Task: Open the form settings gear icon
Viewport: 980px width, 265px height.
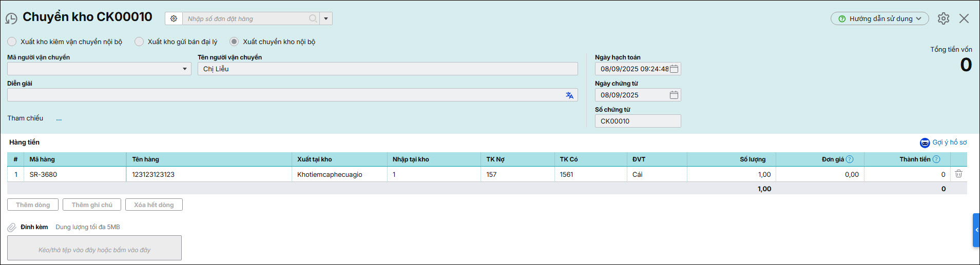Action: 943,18
